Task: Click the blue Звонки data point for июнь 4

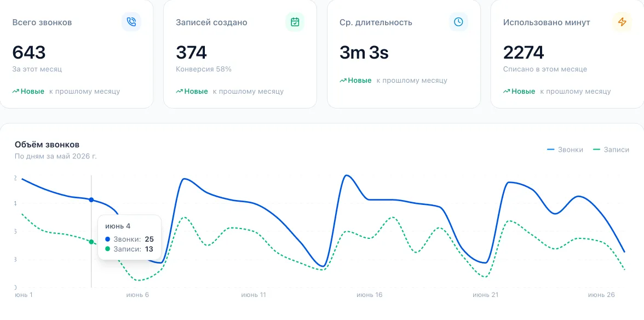Action: click(x=91, y=199)
